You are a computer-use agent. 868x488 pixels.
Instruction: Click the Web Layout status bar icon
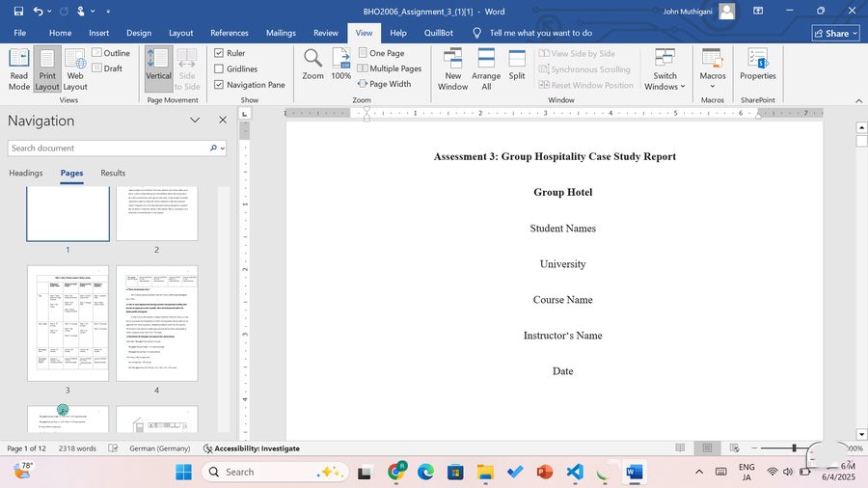pyautogui.click(x=734, y=448)
